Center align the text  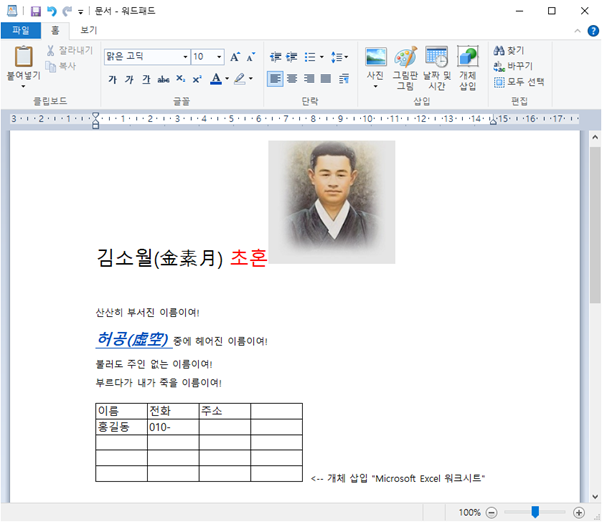pos(292,79)
